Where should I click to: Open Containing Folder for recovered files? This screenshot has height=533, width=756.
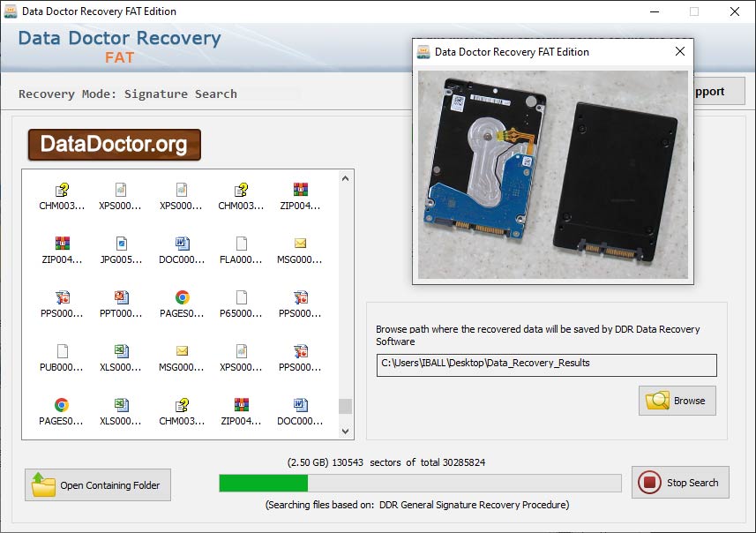click(x=97, y=484)
